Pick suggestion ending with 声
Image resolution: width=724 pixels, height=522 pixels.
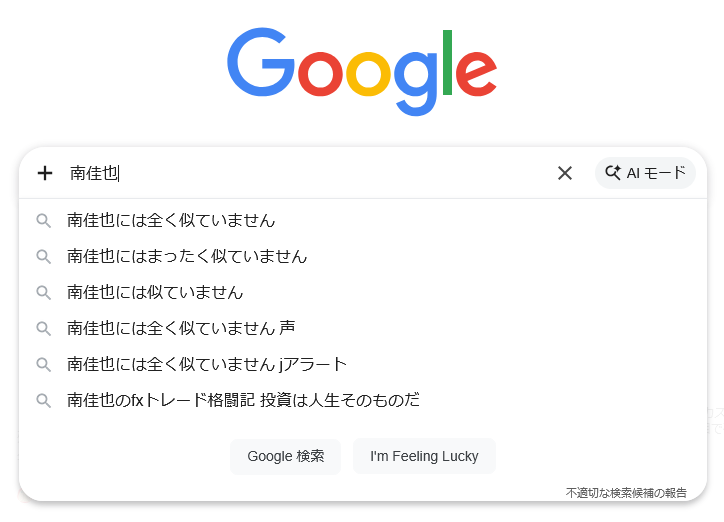click(x=181, y=329)
